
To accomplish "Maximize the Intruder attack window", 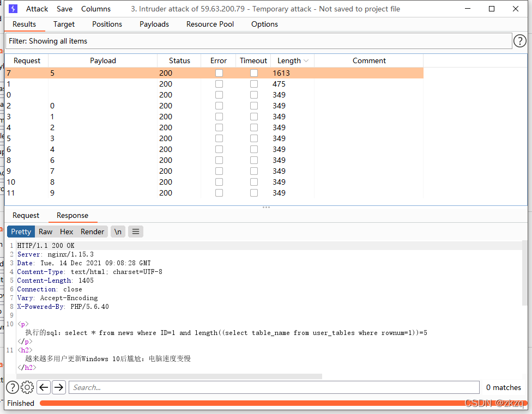I will click(491, 9).
